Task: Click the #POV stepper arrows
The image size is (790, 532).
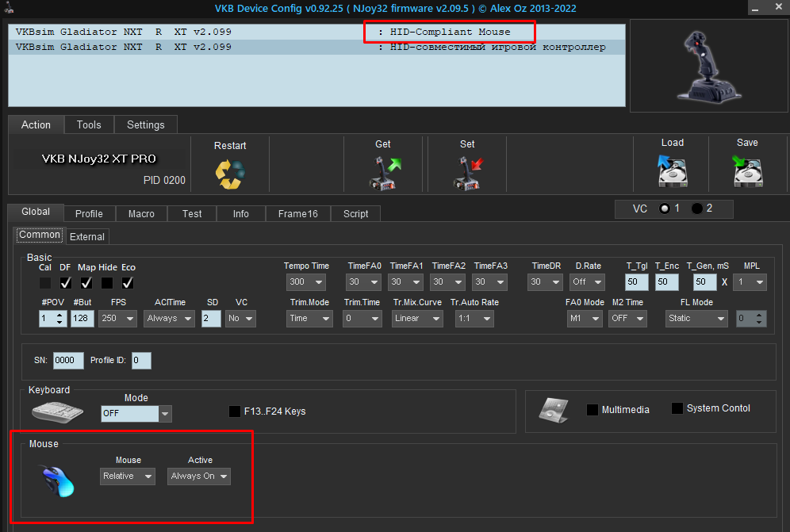Action: (x=59, y=319)
